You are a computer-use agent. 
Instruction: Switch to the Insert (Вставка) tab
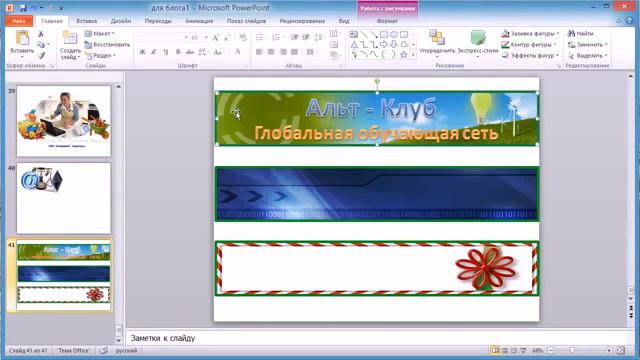point(87,21)
